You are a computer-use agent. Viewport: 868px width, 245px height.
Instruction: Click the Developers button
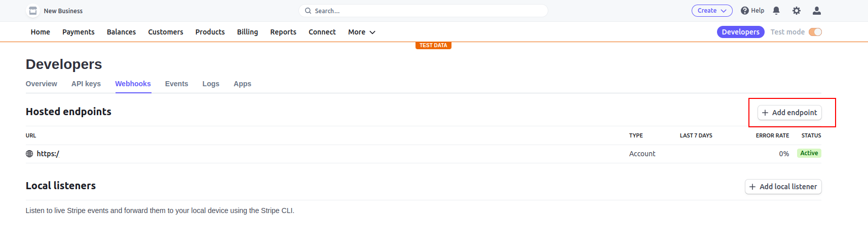pos(741,32)
